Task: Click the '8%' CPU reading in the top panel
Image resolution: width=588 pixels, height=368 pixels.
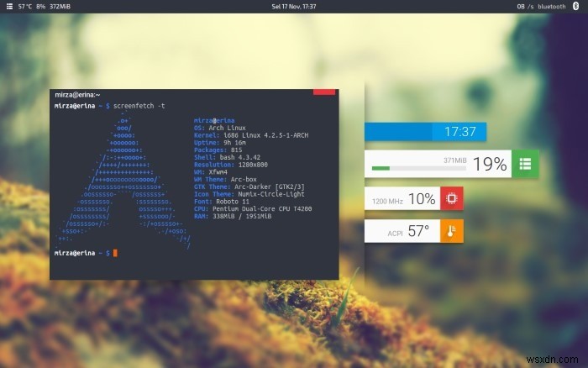Action: (x=40, y=7)
